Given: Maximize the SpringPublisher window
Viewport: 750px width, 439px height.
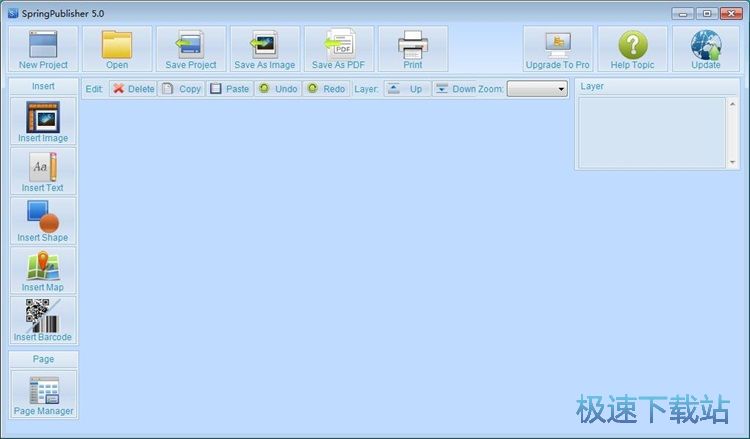Looking at the screenshot, I should coord(707,14).
